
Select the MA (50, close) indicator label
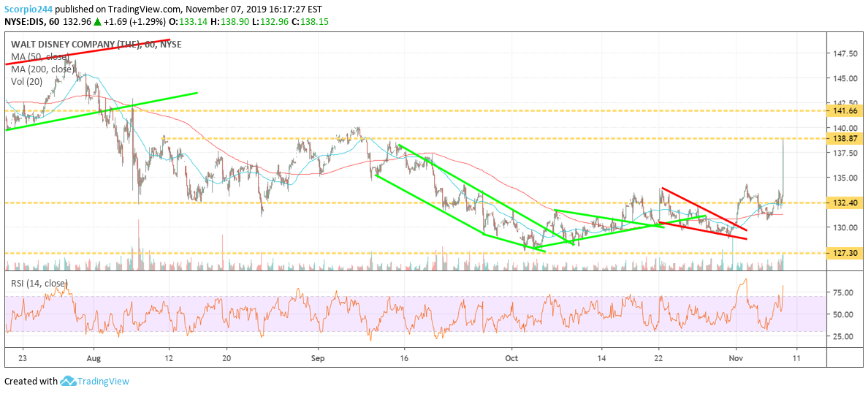click(40, 56)
